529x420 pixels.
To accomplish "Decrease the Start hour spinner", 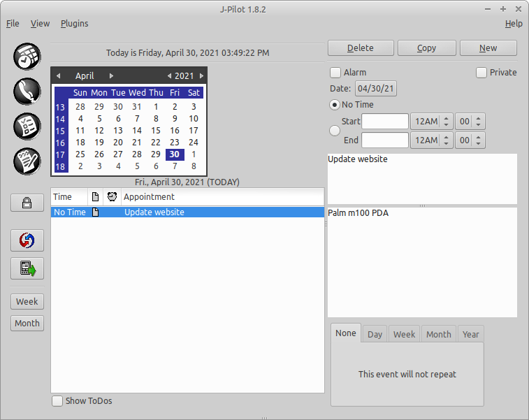I will point(446,124).
